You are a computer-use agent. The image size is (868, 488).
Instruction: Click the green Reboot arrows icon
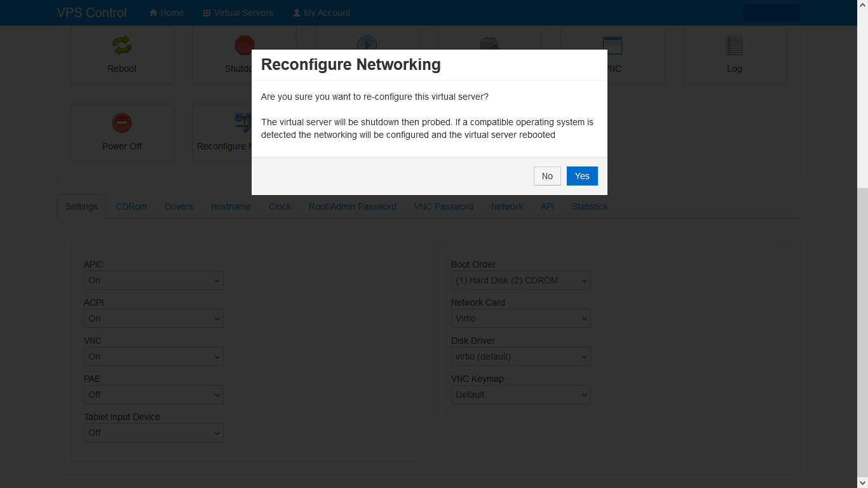122,45
